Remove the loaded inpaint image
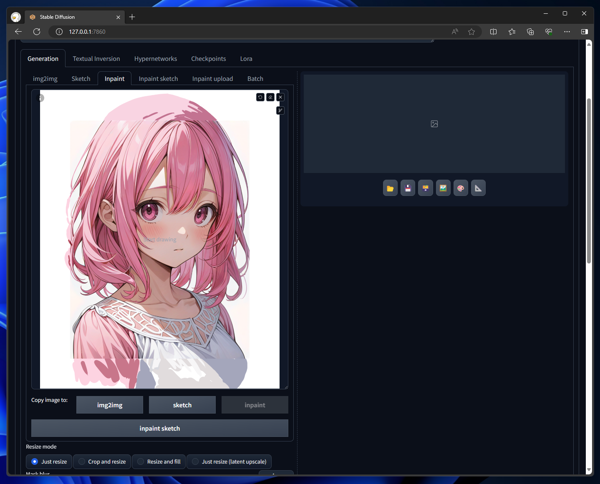The image size is (600, 484). click(x=280, y=97)
